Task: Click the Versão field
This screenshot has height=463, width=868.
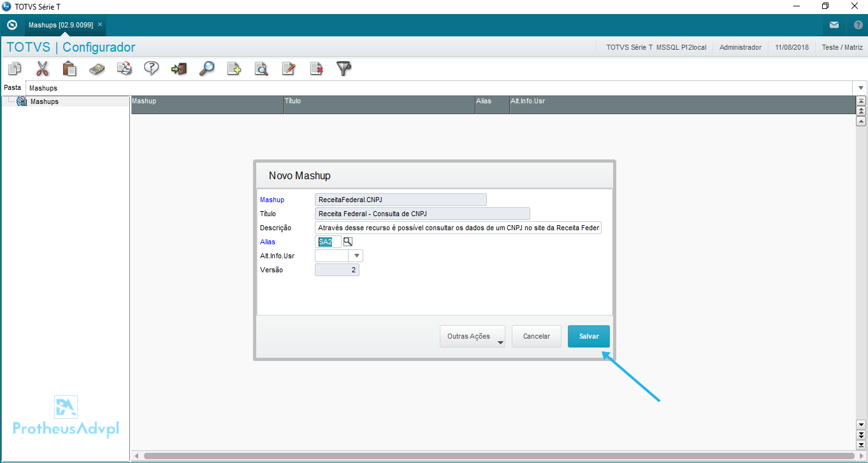Action: 337,270
